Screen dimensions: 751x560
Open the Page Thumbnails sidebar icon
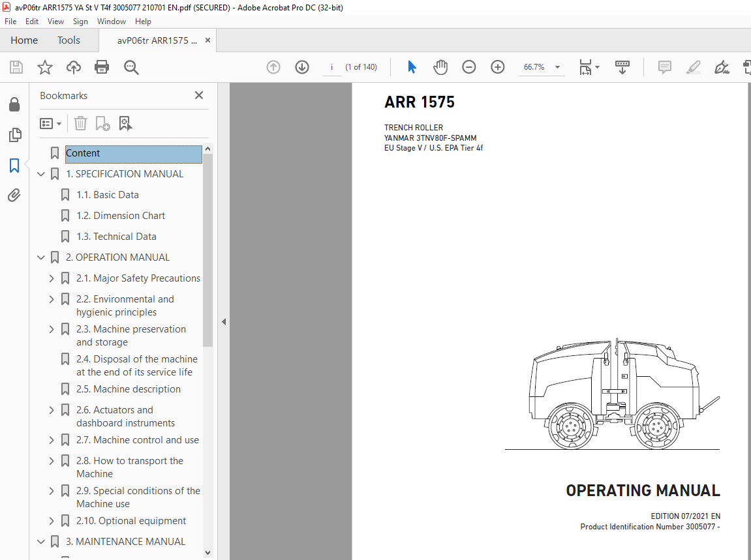point(15,135)
